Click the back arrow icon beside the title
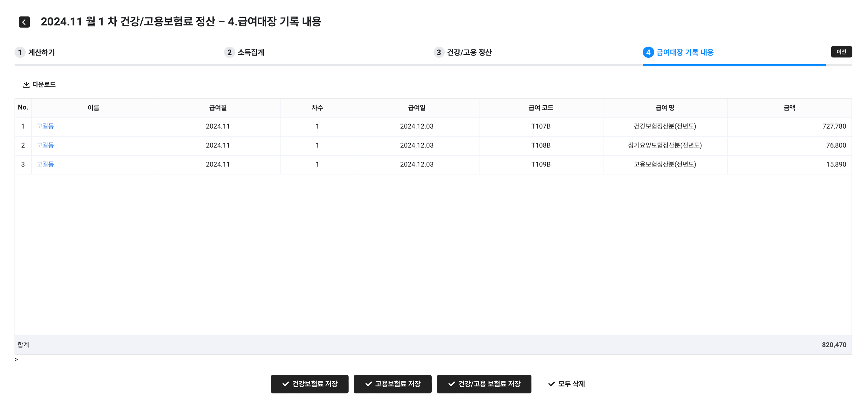The width and height of the screenshot is (868, 403). pyautogui.click(x=24, y=22)
